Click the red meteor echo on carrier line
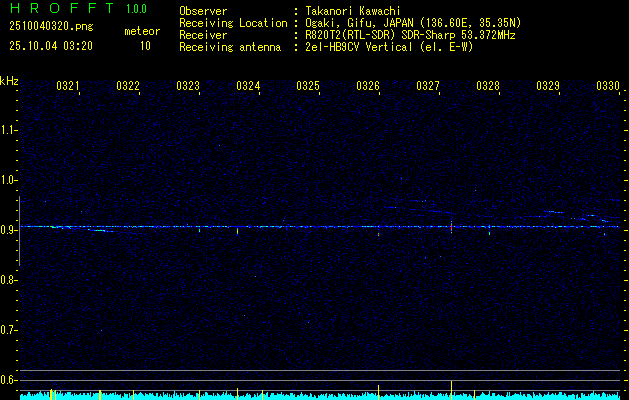Screen dimensions: 629x400 click(x=451, y=227)
